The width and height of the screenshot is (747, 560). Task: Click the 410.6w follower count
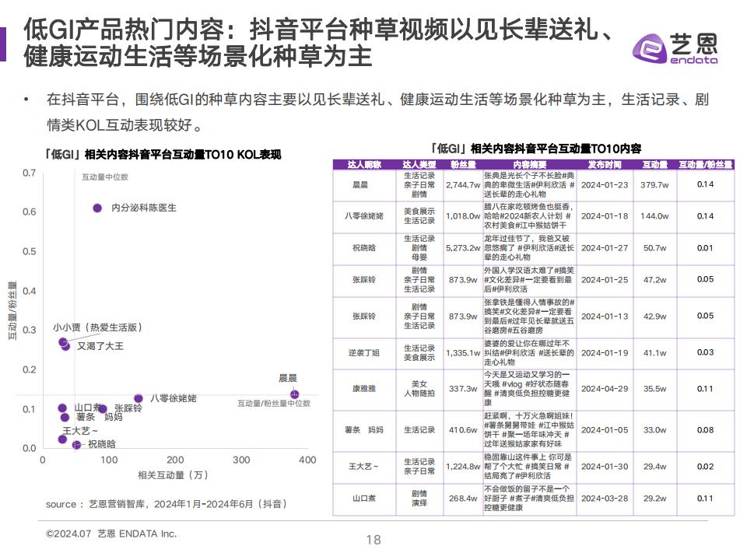(x=463, y=429)
